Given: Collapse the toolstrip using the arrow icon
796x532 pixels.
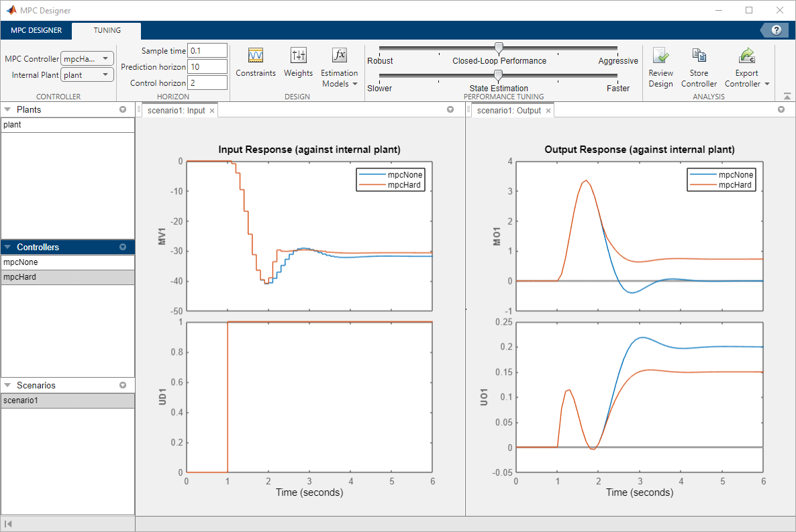Looking at the screenshot, I should pyautogui.click(x=787, y=95).
